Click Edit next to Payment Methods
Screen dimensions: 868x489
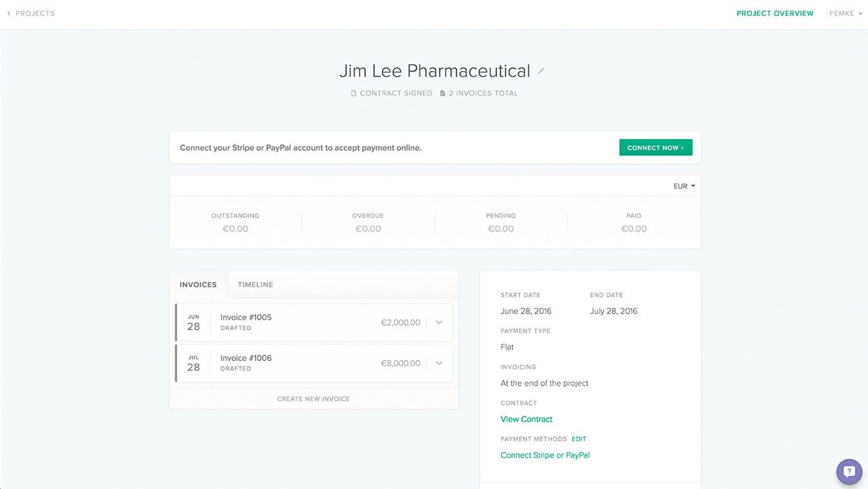578,438
